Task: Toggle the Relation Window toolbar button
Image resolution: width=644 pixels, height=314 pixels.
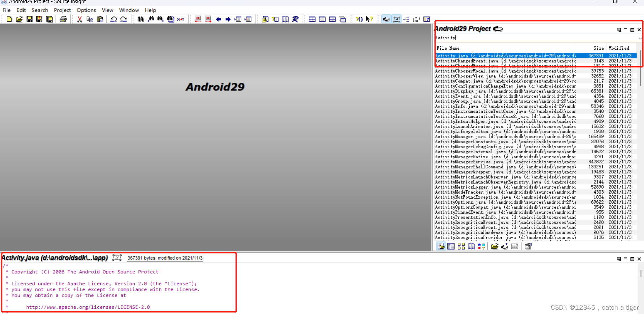Action: [x=406, y=19]
